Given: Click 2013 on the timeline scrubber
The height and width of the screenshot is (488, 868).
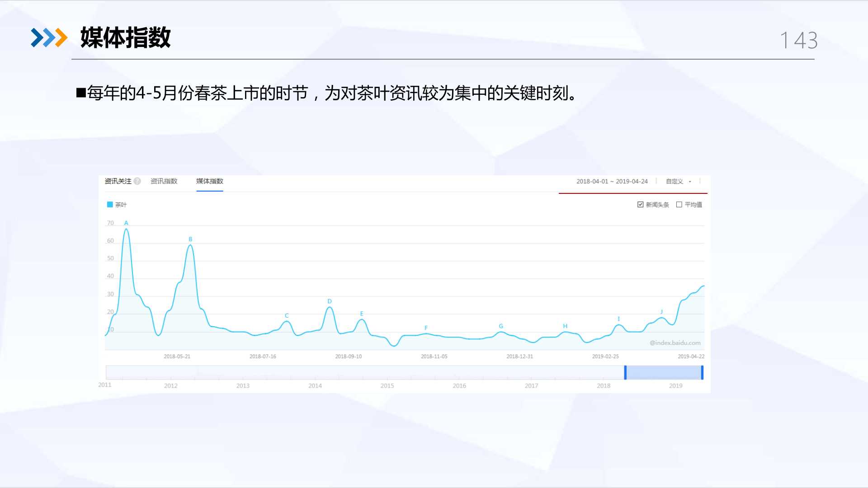Looking at the screenshot, I should pyautogui.click(x=243, y=386).
